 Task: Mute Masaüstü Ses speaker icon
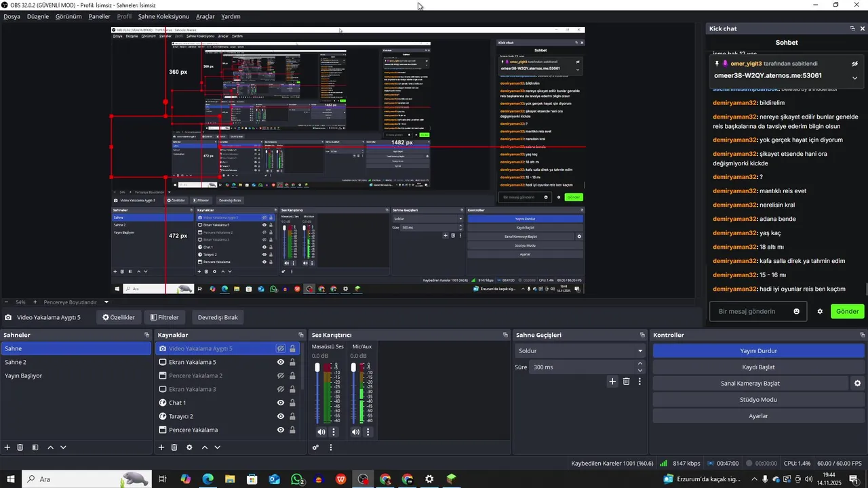coord(321,432)
